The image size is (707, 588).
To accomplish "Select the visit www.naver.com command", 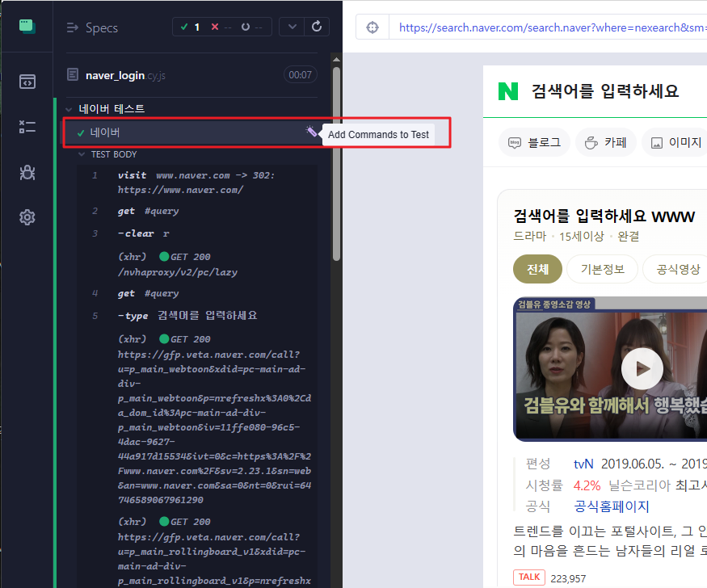I will point(196,183).
